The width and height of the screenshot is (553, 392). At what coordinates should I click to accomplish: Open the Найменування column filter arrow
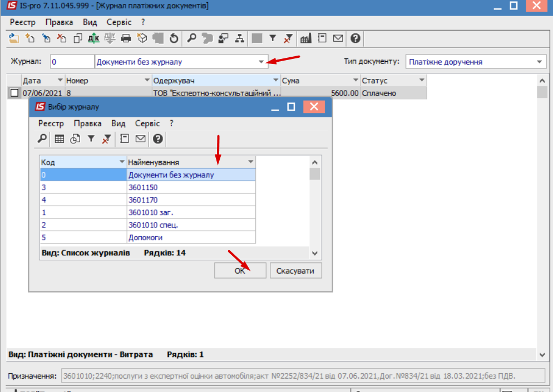[250, 162]
